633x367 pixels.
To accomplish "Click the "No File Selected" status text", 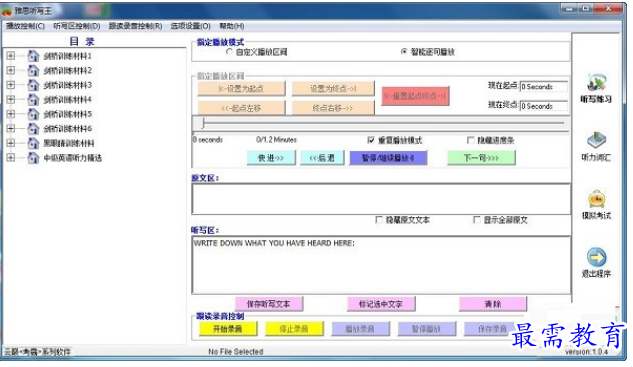I will [x=236, y=352].
